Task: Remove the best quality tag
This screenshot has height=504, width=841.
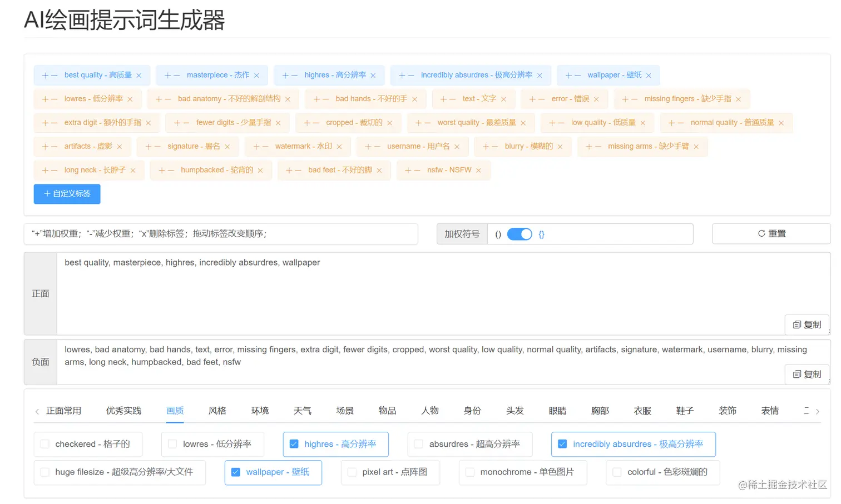Action: [139, 76]
